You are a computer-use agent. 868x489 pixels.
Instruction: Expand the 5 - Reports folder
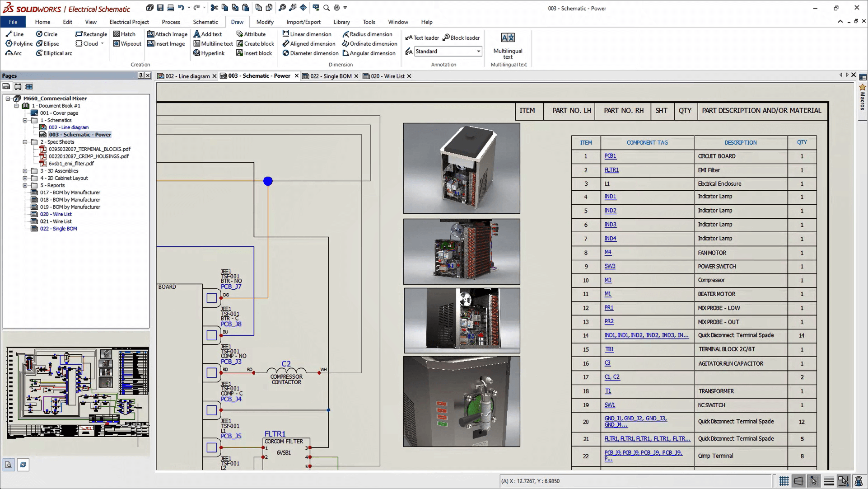pyautogui.click(x=25, y=185)
